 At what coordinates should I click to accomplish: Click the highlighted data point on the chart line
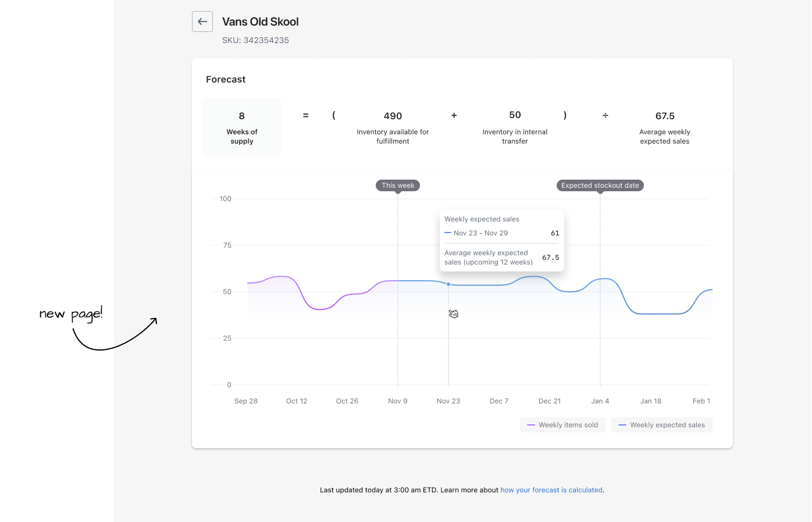448,284
